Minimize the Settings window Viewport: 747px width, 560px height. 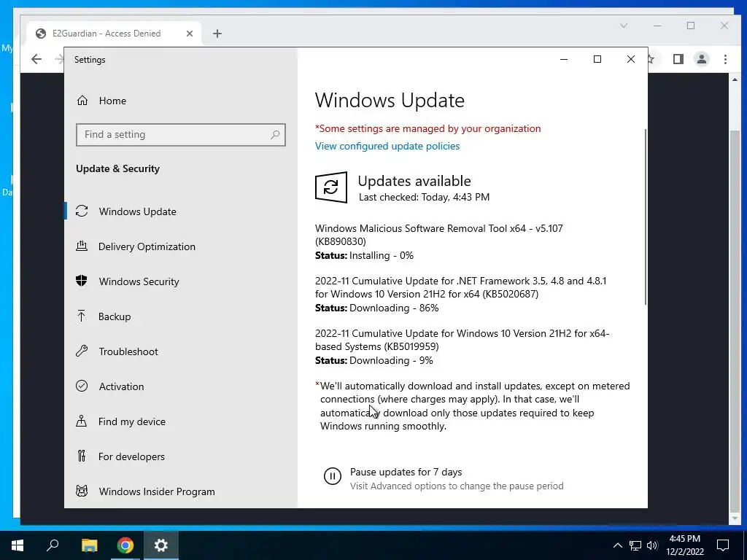click(x=564, y=59)
